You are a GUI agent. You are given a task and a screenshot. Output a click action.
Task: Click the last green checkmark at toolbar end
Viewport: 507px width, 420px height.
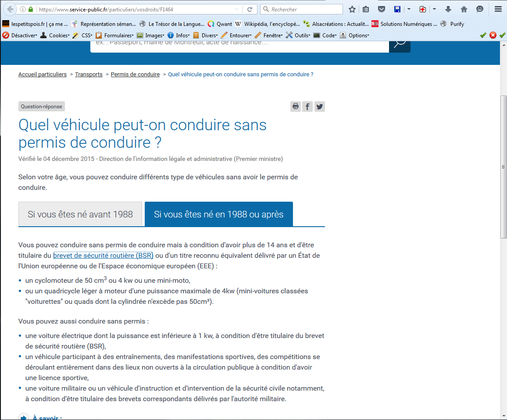[x=502, y=35]
